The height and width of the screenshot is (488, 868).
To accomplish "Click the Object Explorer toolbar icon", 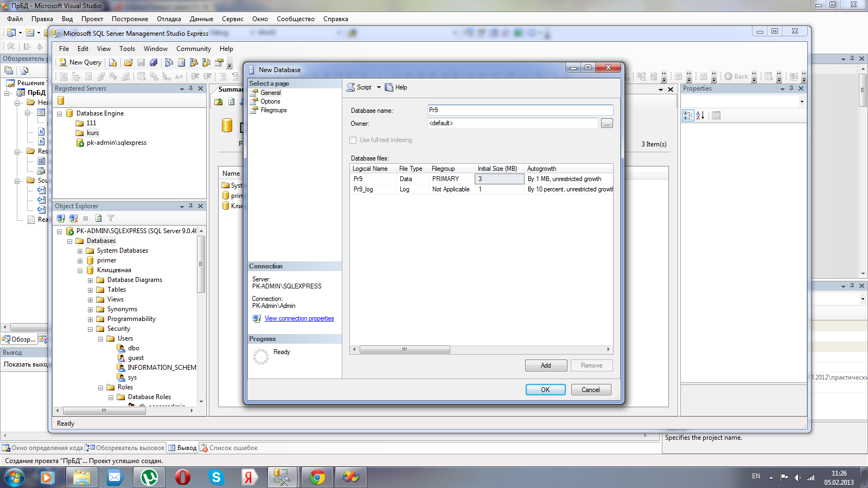I will tap(194, 62).
